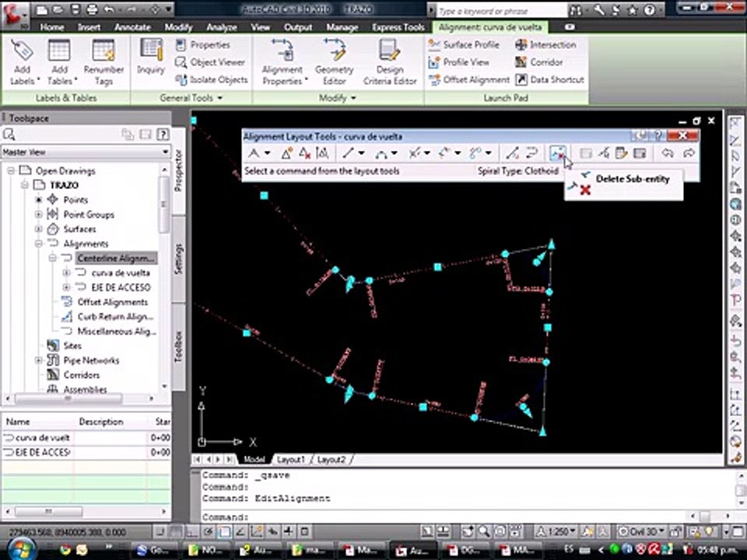Click Isolate Objects button
The width and height of the screenshot is (747, 560).
(x=212, y=79)
